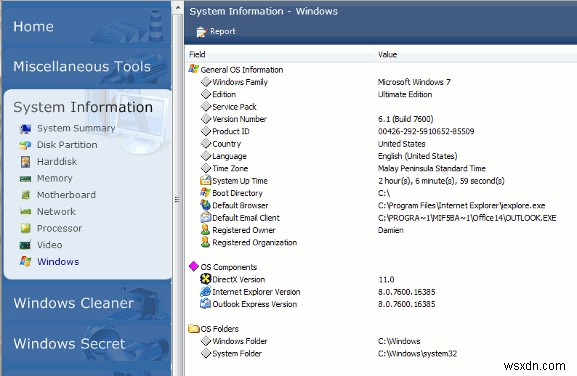Go to the Harddisk link
Image resolution: width=577 pixels, height=376 pixels.
click(x=57, y=162)
